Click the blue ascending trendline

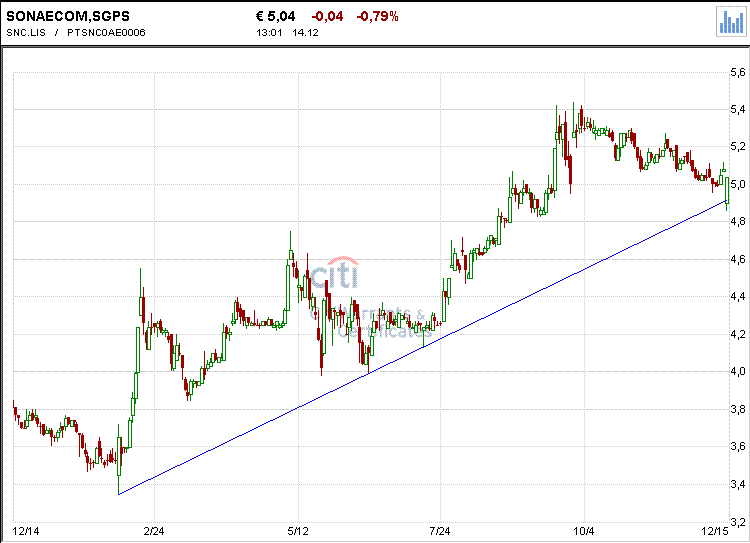(423, 347)
